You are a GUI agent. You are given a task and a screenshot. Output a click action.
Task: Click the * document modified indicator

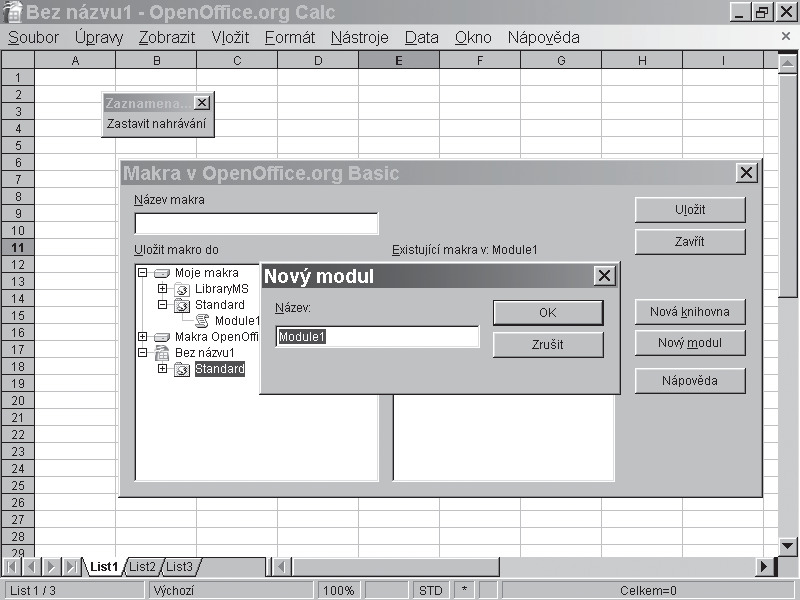(x=464, y=590)
